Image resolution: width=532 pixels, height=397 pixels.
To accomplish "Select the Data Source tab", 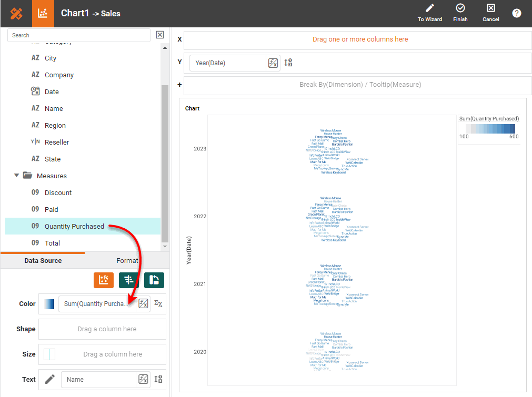I will coord(43,260).
